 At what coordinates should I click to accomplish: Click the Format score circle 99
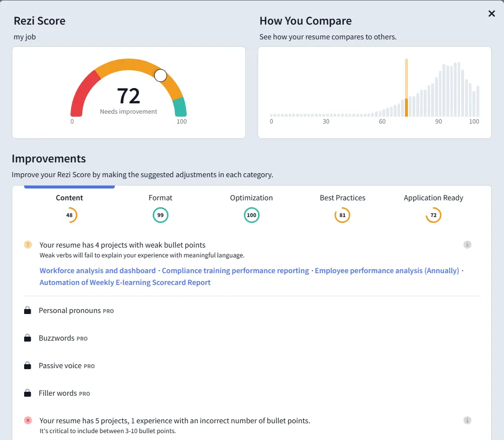click(161, 215)
